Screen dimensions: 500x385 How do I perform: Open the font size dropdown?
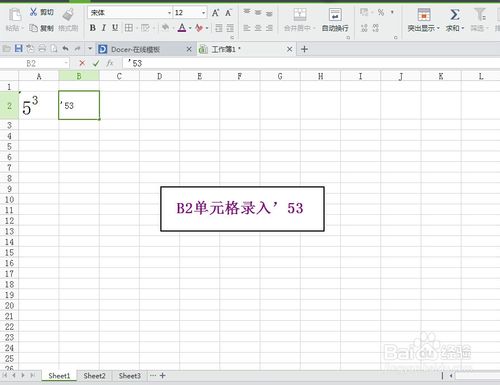pyautogui.click(x=203, y=13)
